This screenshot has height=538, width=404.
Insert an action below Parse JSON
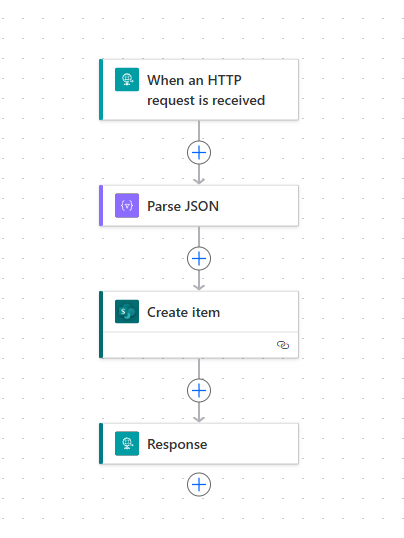tap(199, 258)
